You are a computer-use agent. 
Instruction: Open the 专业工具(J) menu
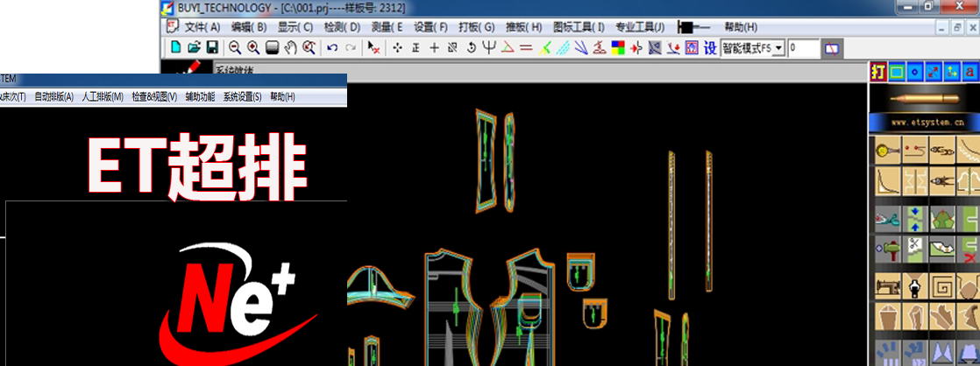point(640,27)
